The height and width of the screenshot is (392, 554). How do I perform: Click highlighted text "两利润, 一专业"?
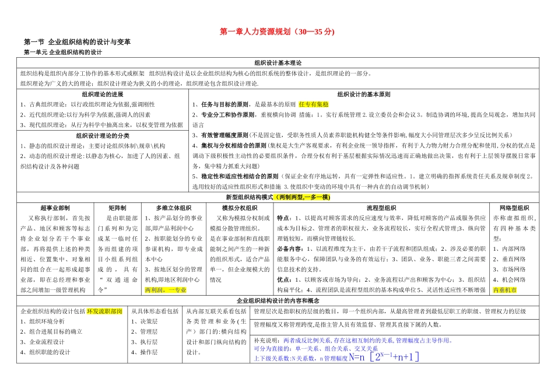(x=166, y=290)
